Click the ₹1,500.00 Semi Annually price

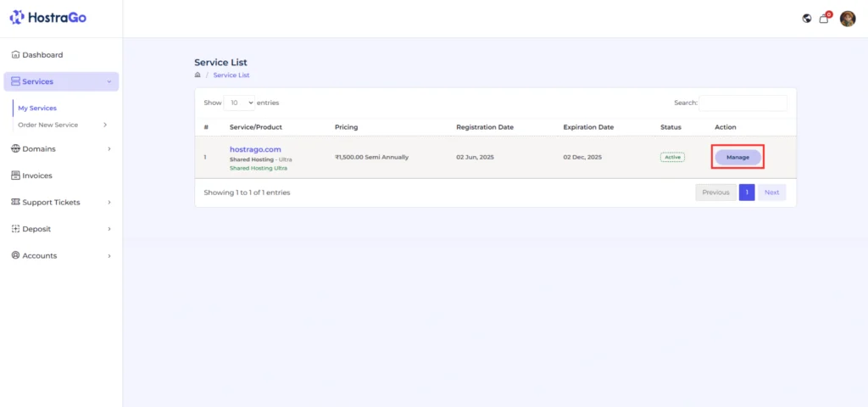coord(372,157)
